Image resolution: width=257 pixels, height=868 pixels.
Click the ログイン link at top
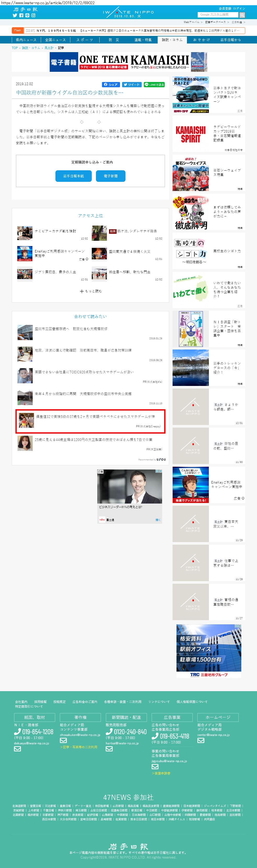coord(239,8)
